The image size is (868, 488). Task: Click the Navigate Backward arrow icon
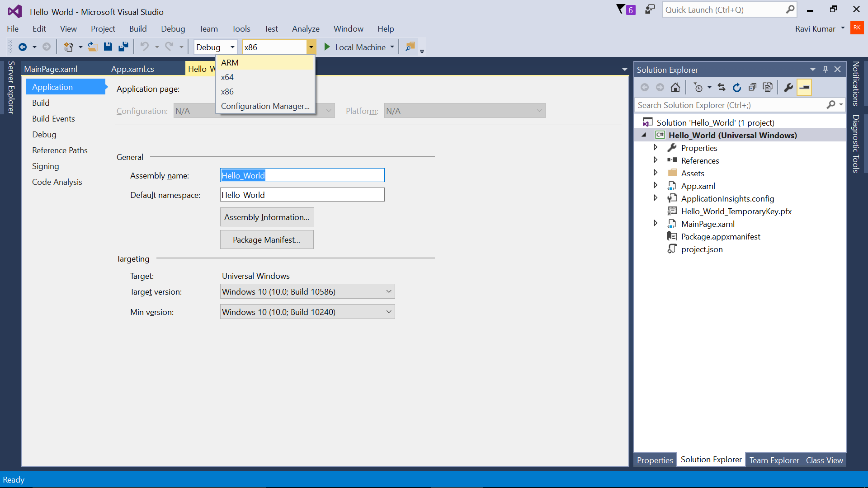(x=22, y=47)
